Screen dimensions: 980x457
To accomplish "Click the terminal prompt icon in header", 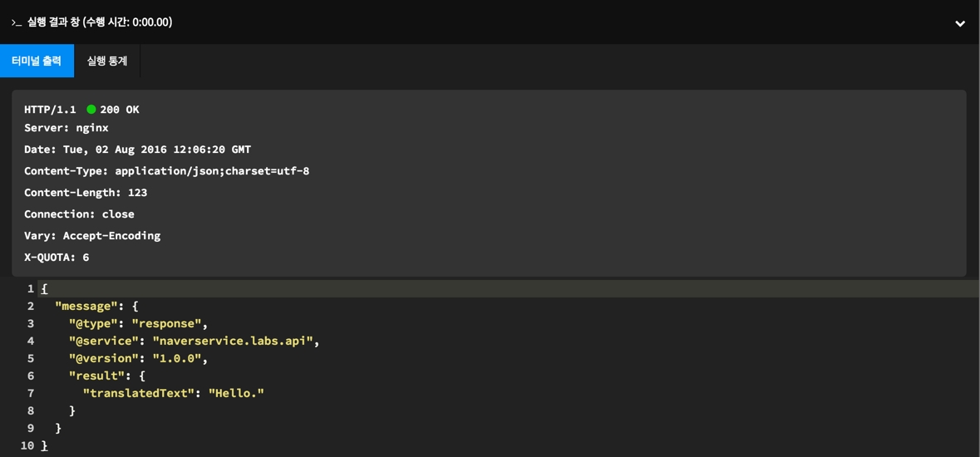I will (x=16, y=22).
